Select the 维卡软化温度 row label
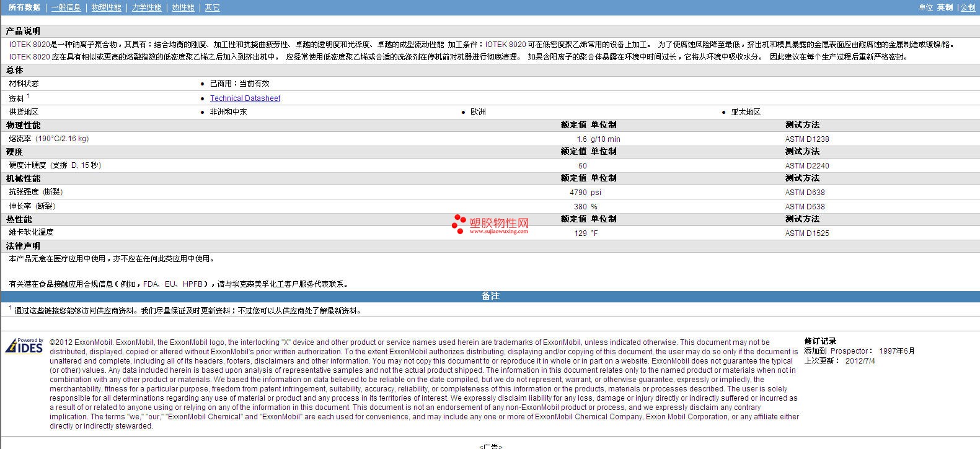Image resolution: width=980 pixels, height=449 pixels. [x=31, y=232]
